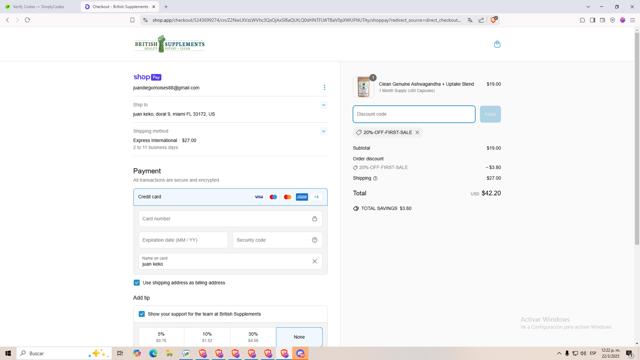The height and width of the screenshot is (360, 640).
Task: Select the 10% tip option
Action: (207, 337)
